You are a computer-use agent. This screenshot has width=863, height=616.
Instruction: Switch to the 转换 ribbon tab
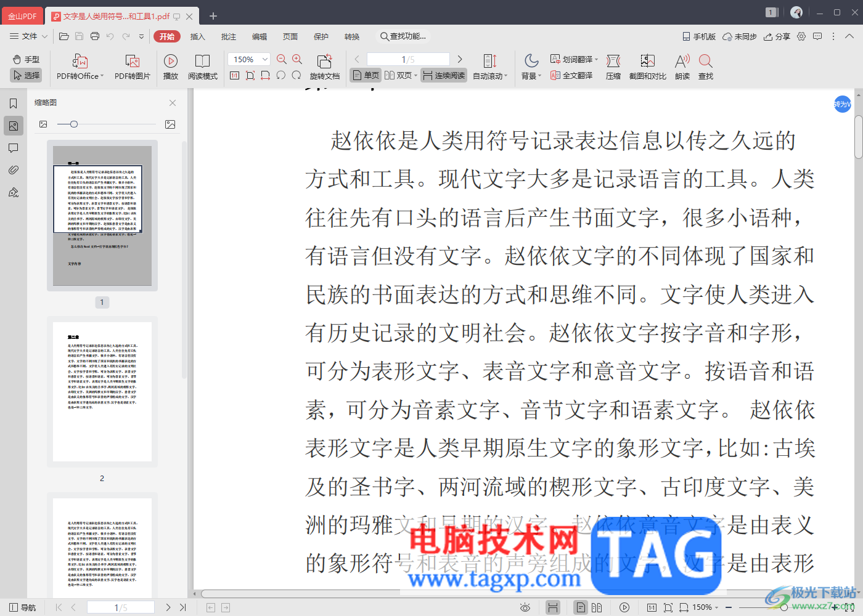click(x=352, y=36)
